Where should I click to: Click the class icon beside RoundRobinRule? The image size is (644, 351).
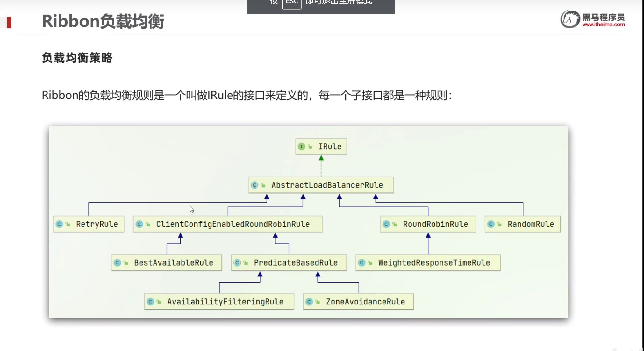[386, 224]
